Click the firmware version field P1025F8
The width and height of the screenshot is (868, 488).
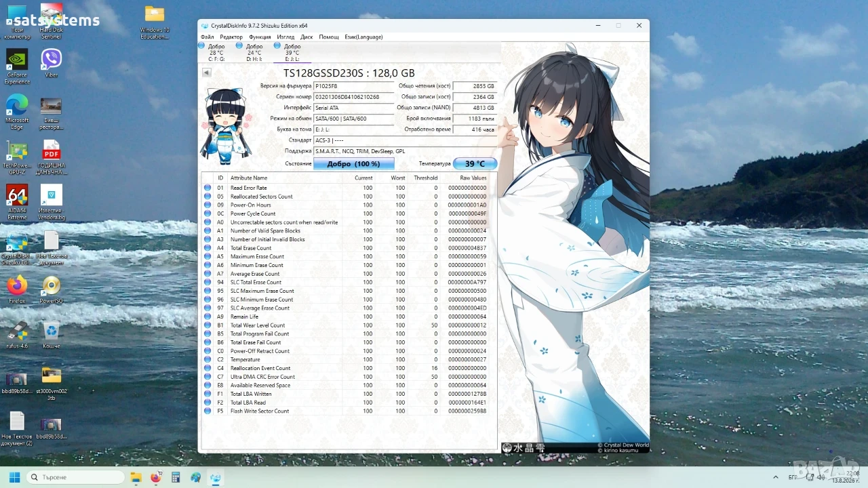coord(353,86)
